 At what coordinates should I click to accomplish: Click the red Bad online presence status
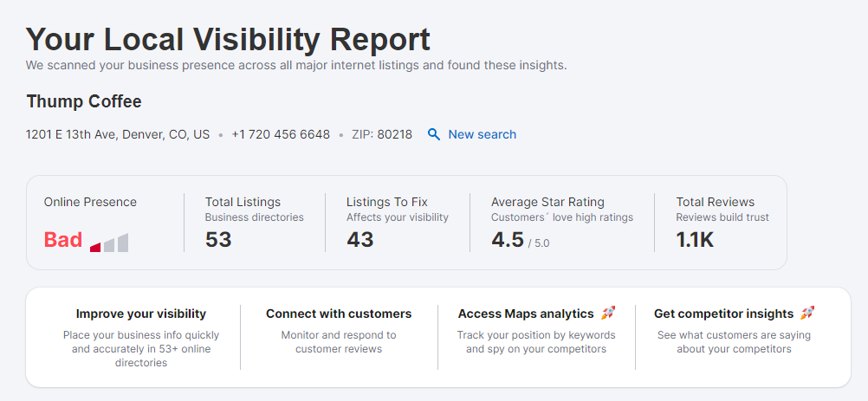pos(63,240)
